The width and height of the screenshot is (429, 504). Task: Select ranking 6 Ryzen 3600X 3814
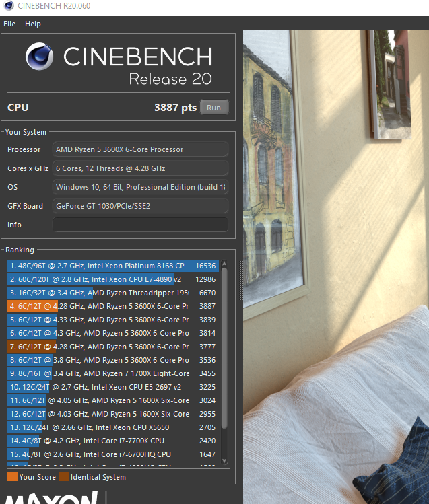(x=113, y=333)
